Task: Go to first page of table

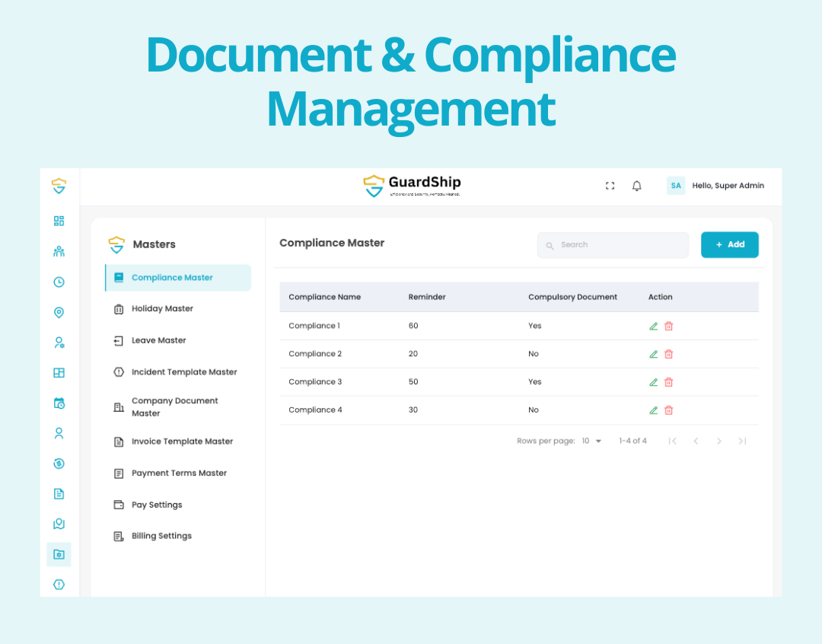Action: tap(673, 441)
